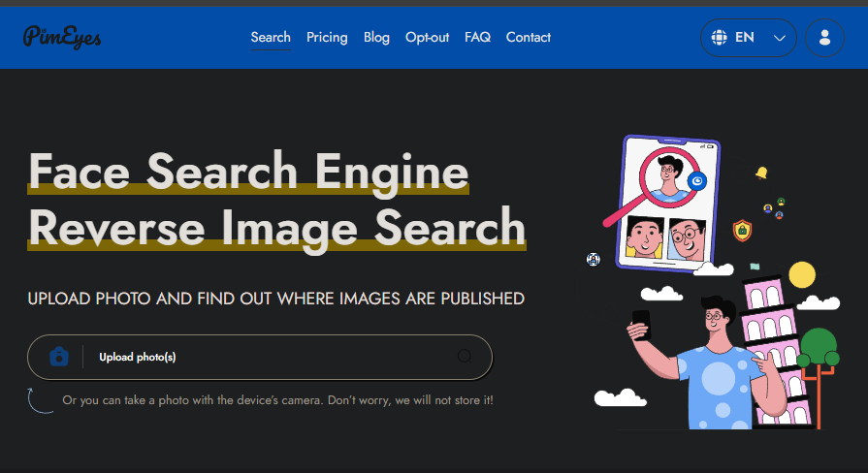Click the PimEyes logo

coord(62,37)
